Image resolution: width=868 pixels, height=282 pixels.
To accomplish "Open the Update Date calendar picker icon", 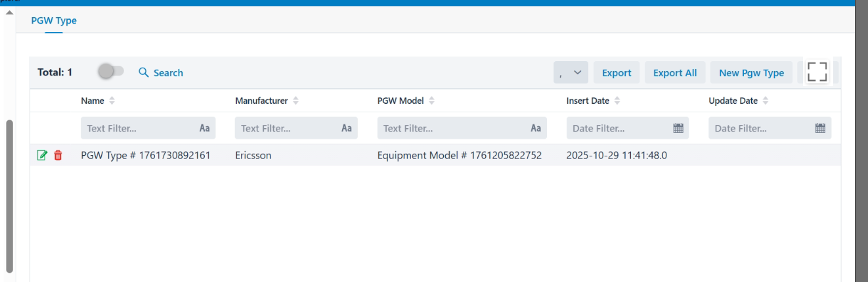I will coord(820,128).
